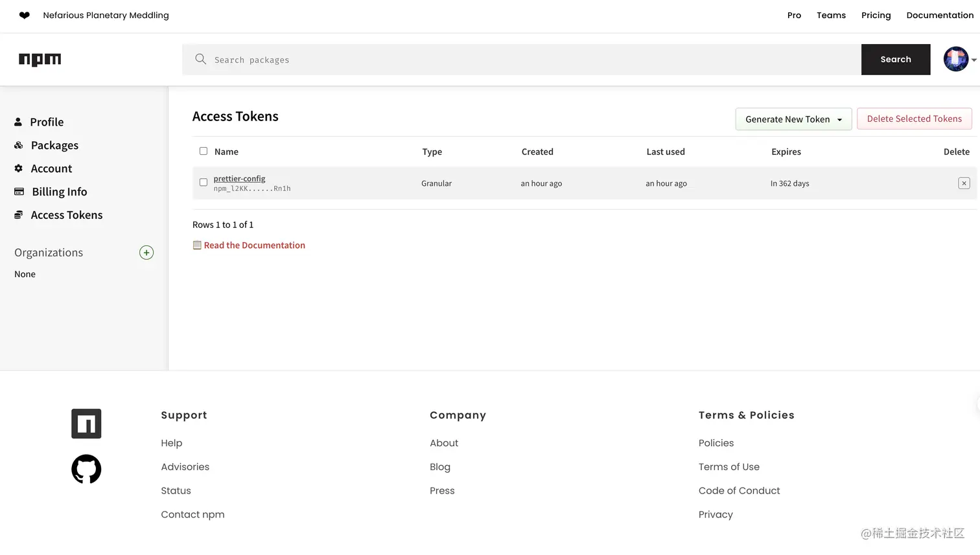This screenshot has height=555, width=980.
Task: Open the prettier-config token link
Action: [x=239, y=179]
